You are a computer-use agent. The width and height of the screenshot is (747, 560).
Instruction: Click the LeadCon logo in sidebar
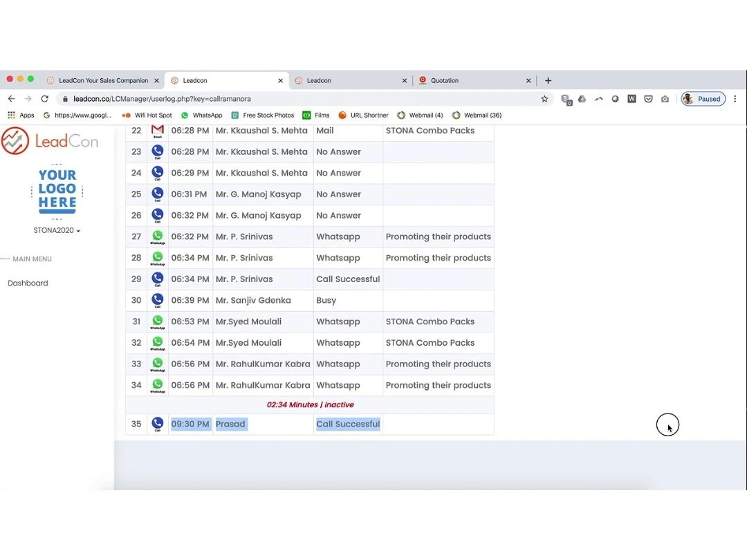point(50,142)
